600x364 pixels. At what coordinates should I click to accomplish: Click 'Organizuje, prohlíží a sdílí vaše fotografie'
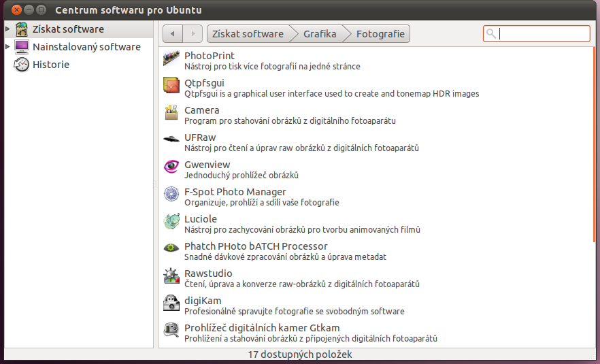click(262, 203)
